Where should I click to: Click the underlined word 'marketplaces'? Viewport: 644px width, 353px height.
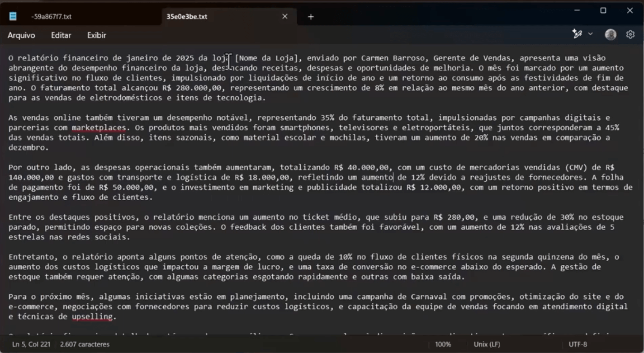click(99, 127)
